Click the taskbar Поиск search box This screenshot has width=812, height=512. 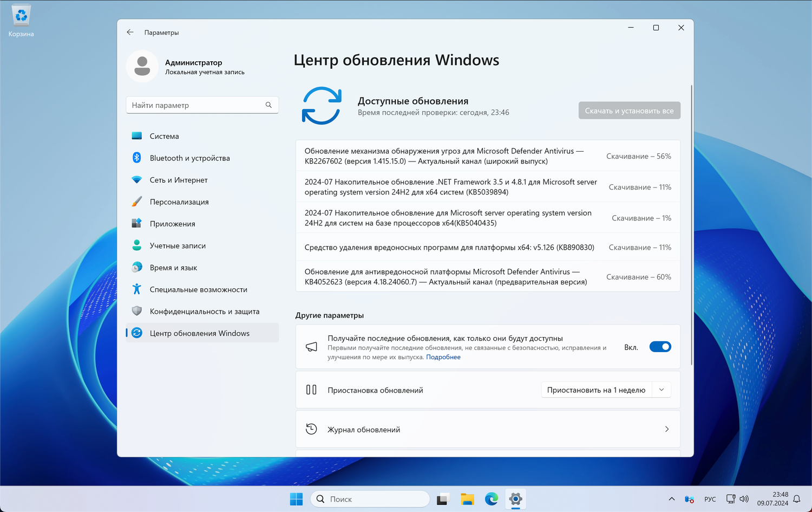pyautogui.click(x=370, y=499)
